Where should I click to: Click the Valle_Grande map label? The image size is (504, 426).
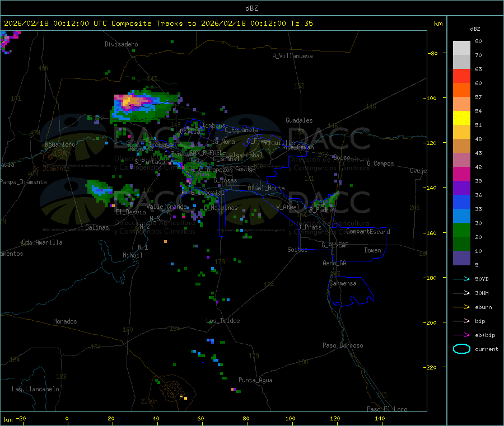[x=166, y=207]
